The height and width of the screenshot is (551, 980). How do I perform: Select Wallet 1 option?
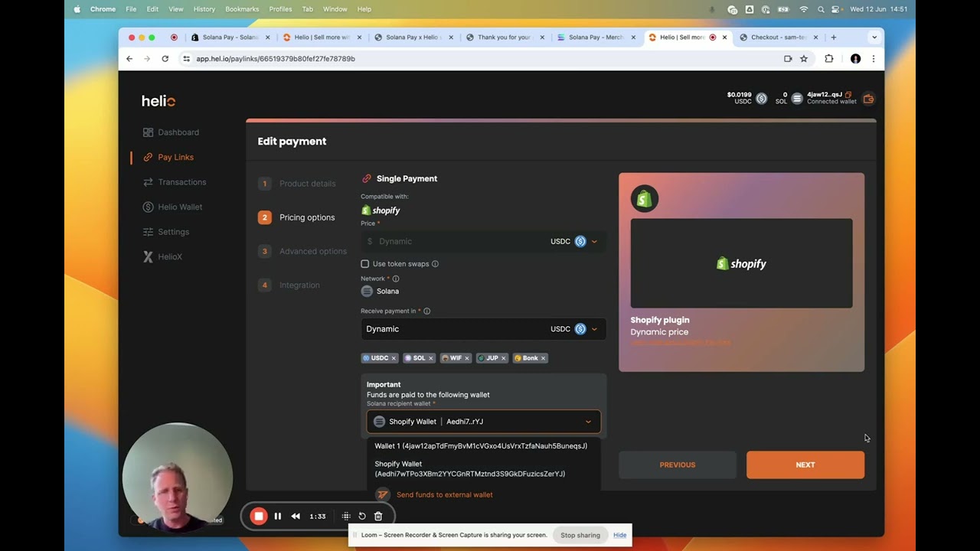pos(481,446)
